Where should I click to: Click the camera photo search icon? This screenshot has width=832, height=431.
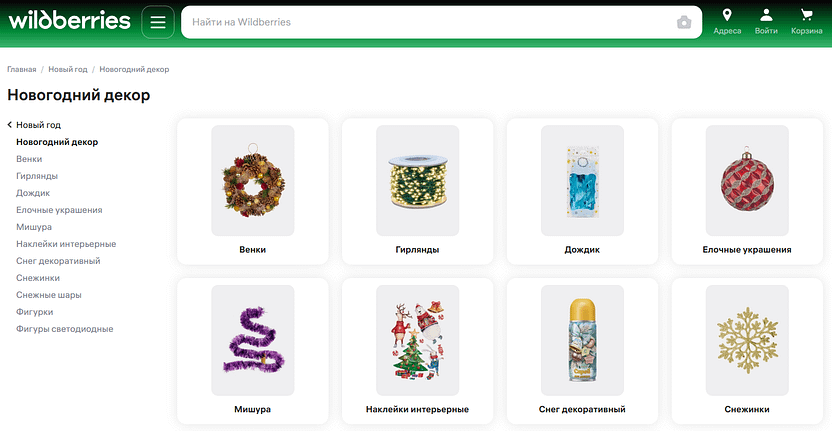684,22
